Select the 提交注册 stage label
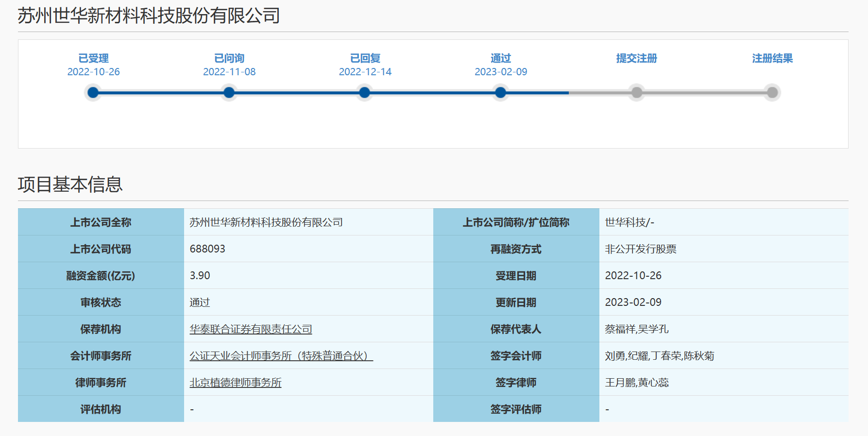The height and width of the screenshot is (436, 868). pos(636,58)
